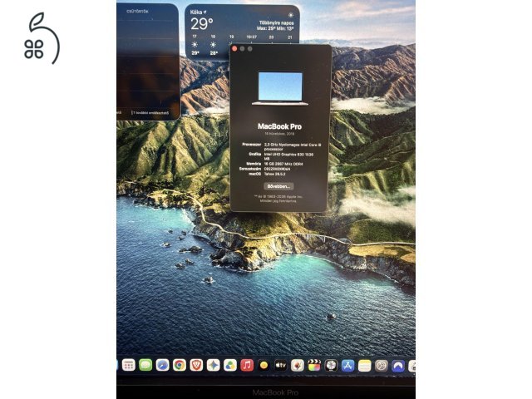Open System Settings gear in dock
Viewport: 532px width, 399px height.
382,366
